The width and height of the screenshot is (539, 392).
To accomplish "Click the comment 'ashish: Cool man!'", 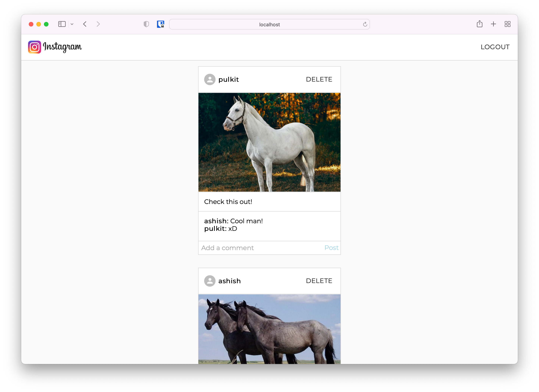I will (x=233, y=221).
